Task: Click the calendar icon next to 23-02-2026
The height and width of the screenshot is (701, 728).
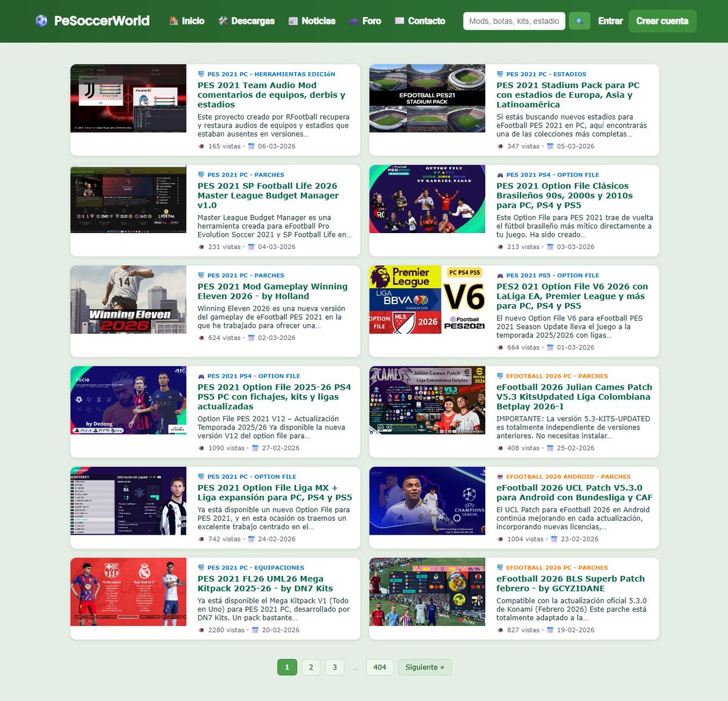Action: point(554,539)
